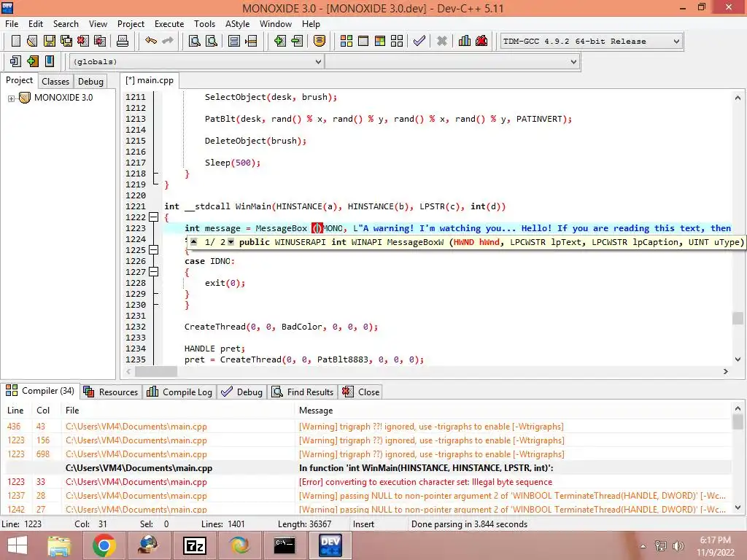Click the Close file toolbar icon
Image resolution: width=747 pixels, height=560 pixels.
[83, 41]
